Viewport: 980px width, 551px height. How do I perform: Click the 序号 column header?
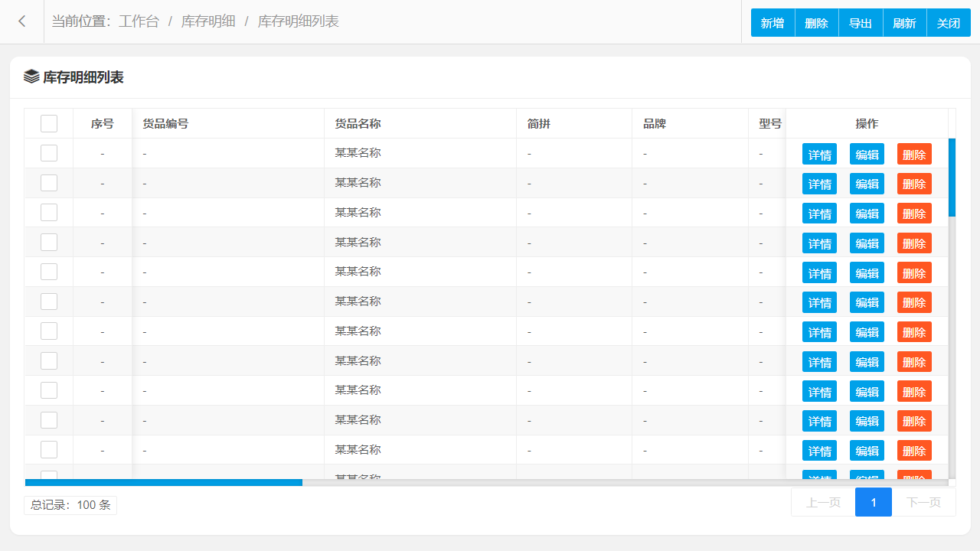point(103,123)
